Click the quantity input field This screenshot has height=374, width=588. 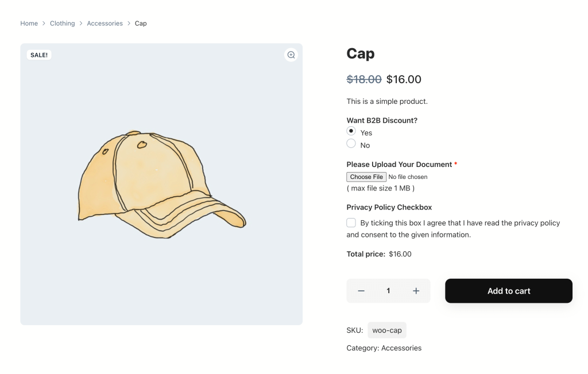pos(389,291)
